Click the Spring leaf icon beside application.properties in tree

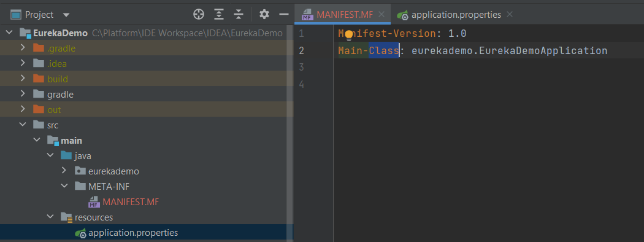pyautogui.click(x=80, y=233)
